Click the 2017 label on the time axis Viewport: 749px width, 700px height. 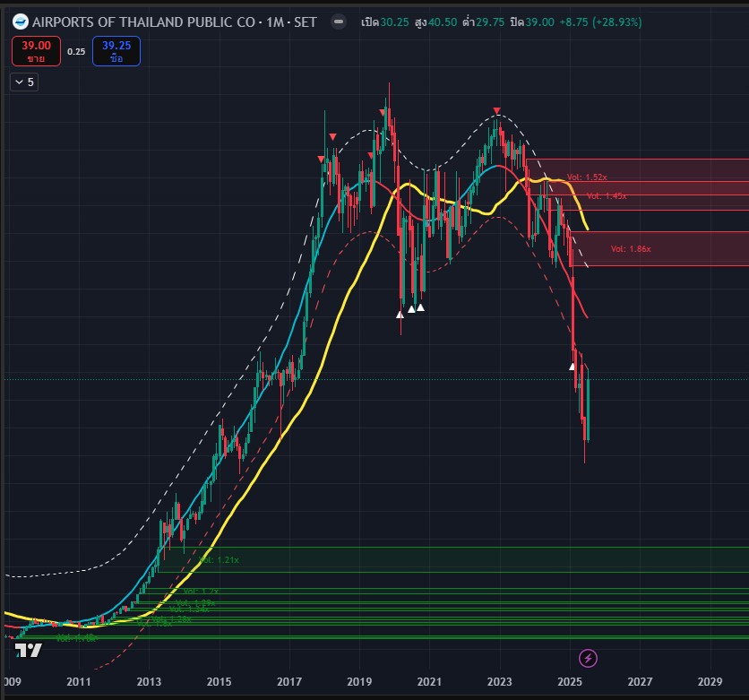click(x=289, y=682)
